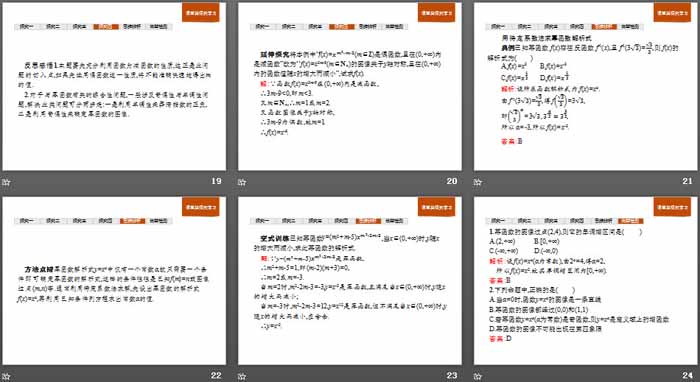The image size is (700, 382).
Task: Click the orange corner badge on slide 19
Action: 201,12
